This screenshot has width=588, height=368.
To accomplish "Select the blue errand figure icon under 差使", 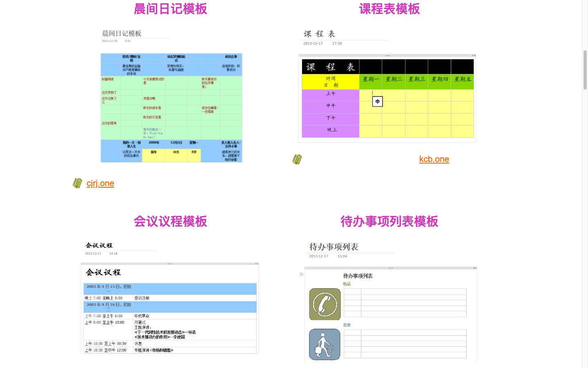I will click(x=324, y=344).
